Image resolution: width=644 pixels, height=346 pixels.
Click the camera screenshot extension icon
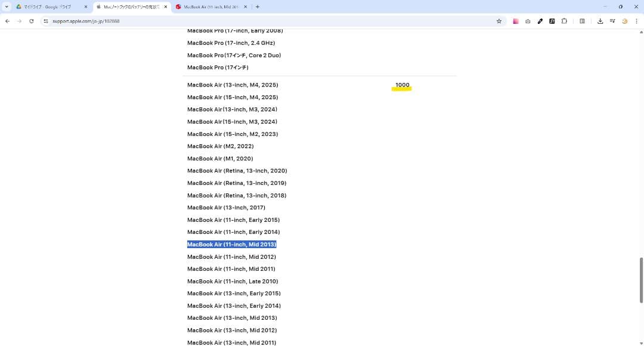coord(528,21)
